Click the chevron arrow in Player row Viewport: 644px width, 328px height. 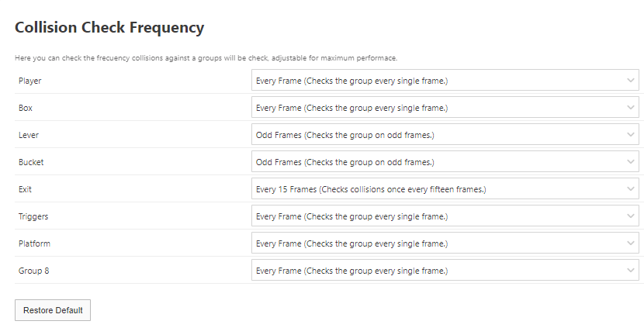(630, 81)
